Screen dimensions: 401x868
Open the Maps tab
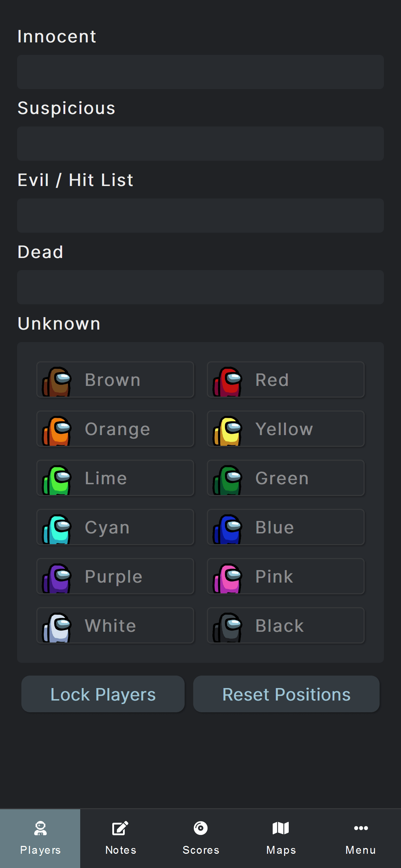click(x=281, y=838)
